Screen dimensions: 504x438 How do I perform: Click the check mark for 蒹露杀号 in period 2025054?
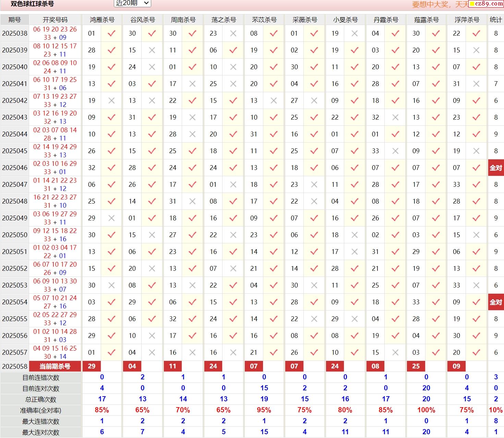(436, 302)
